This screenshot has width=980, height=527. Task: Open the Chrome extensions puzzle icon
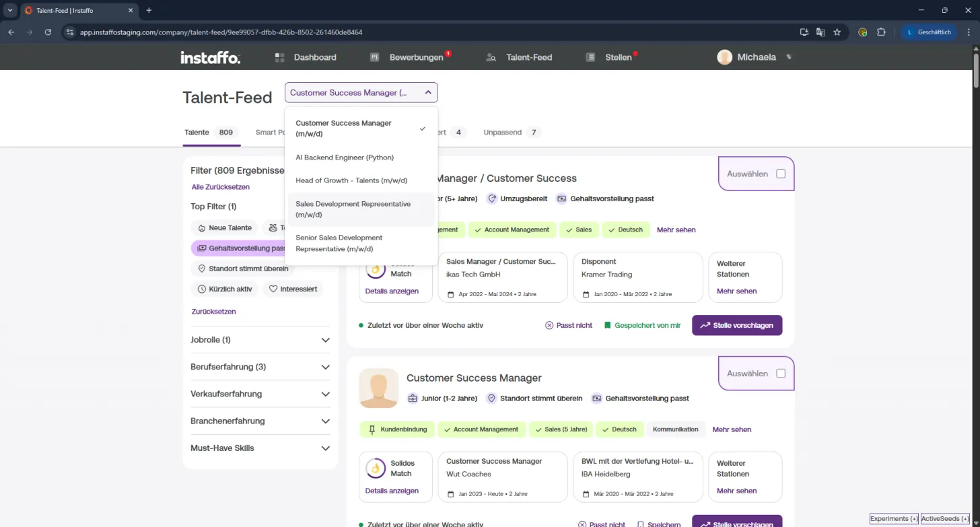(881, 32)
